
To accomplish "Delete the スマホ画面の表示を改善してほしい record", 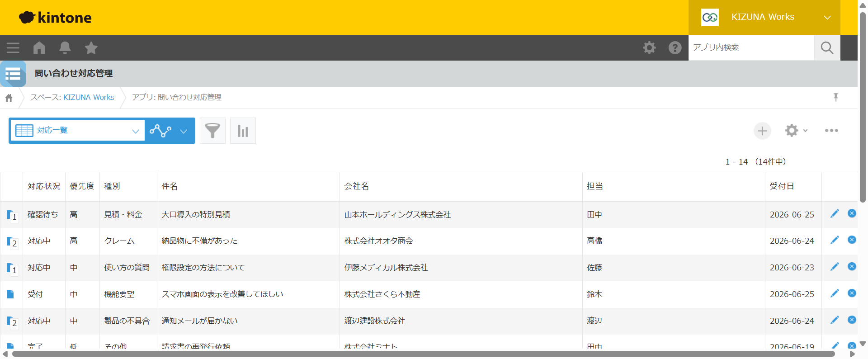I will coord(852,293).
